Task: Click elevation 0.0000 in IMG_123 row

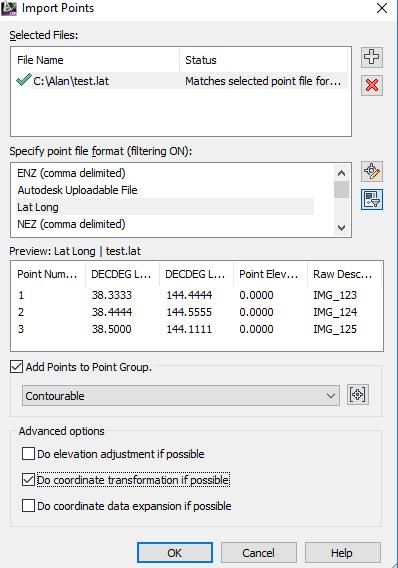Action: 256,295
